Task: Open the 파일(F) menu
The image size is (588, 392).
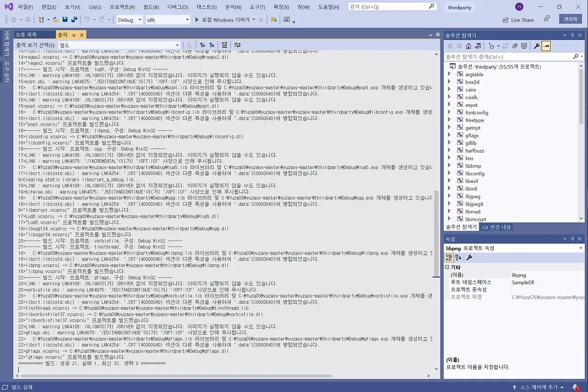Action: tap(26, 7)
